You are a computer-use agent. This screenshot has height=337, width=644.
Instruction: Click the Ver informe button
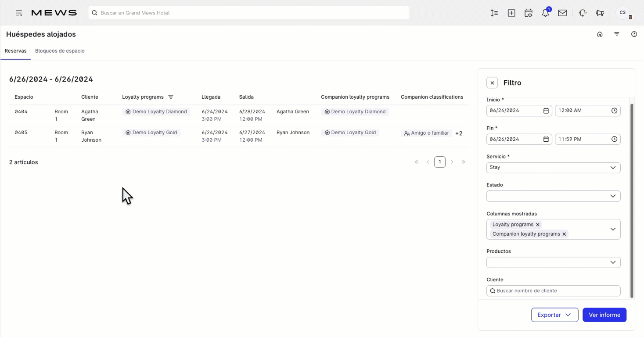coord(604,315)
